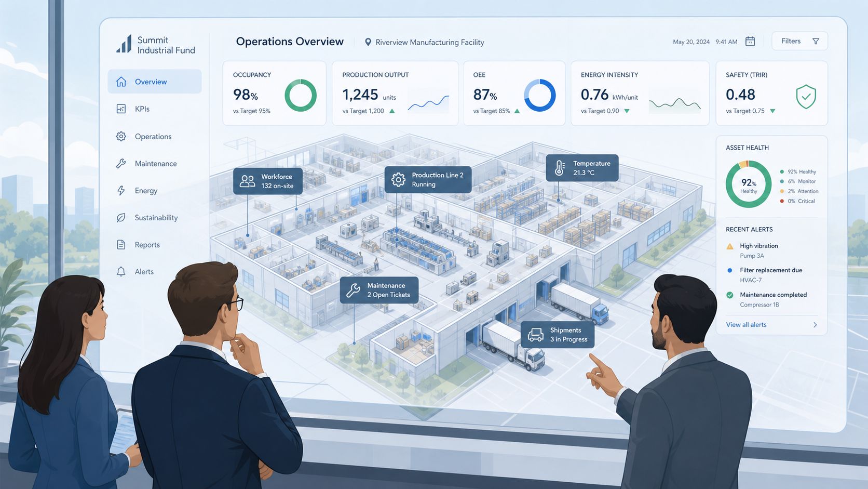Click the Reports document icon

pyautogui.click(x=121, y=244)
